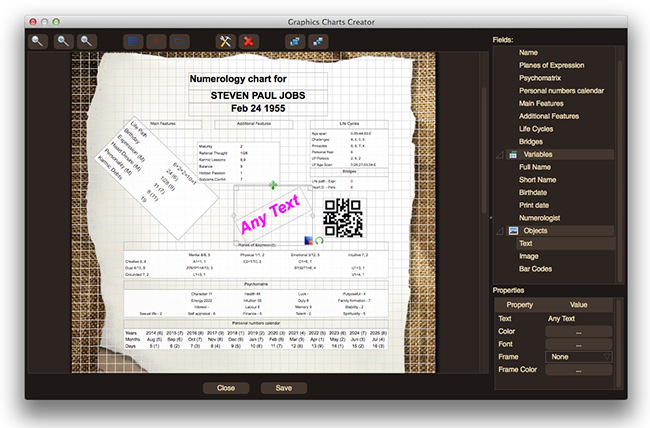Click the Text property value Any Text
This screenshot has width=650, height=428.
click(561, 319)
